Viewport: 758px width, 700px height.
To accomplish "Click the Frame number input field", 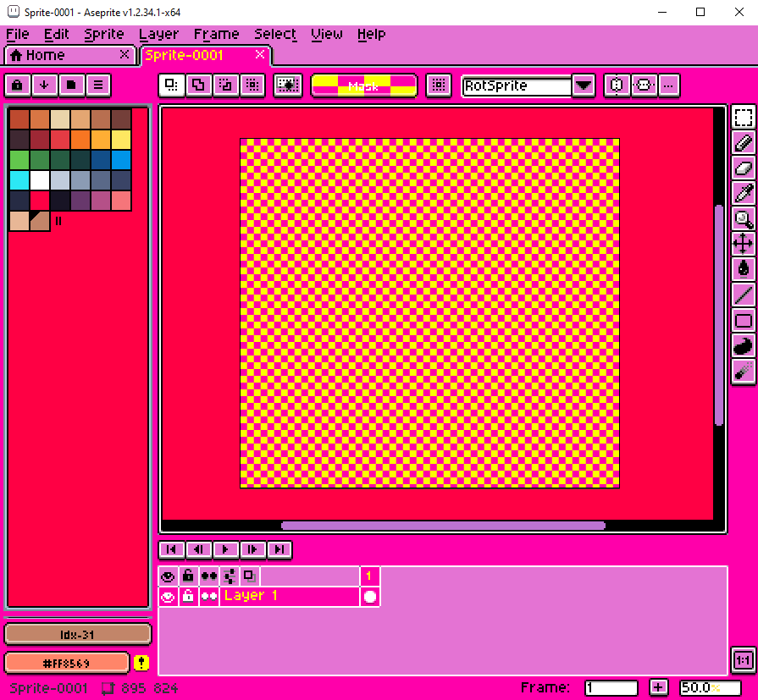I will [611, 687].
